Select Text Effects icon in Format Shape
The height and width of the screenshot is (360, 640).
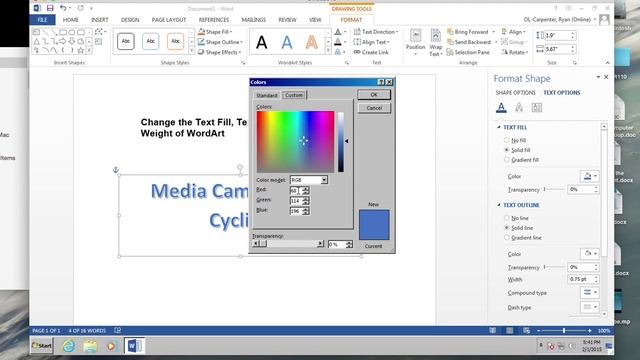[519, 107]
